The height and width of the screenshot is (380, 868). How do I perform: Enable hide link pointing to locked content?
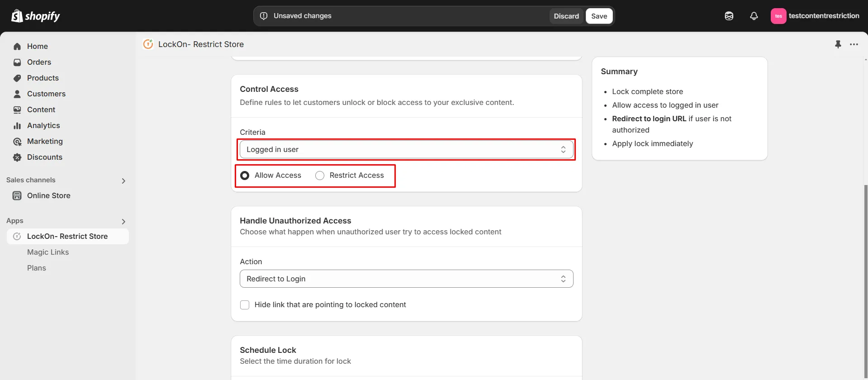click(245, 305)
